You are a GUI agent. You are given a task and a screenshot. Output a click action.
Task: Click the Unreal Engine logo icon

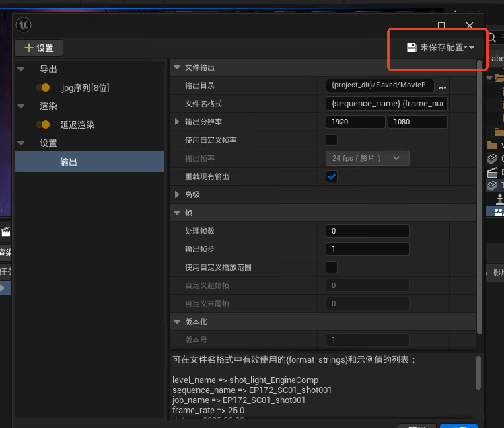tap(24, 25)
